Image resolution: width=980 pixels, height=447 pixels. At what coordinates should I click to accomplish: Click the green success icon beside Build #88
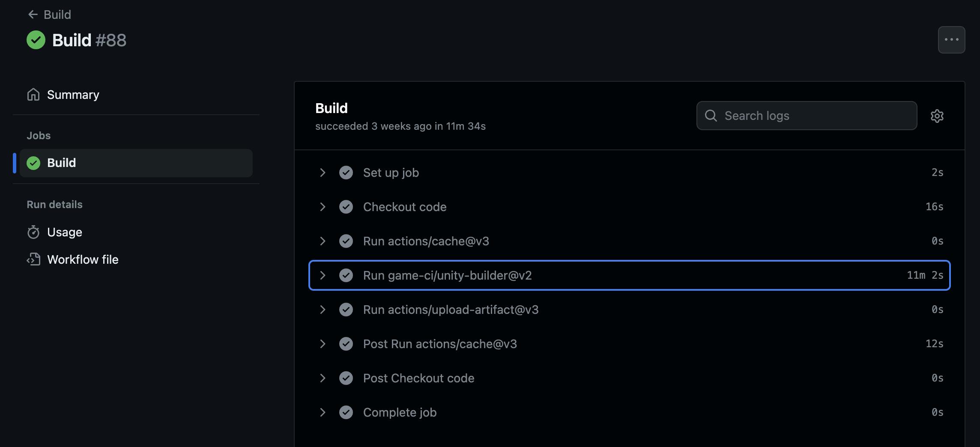tap(36, 40)
